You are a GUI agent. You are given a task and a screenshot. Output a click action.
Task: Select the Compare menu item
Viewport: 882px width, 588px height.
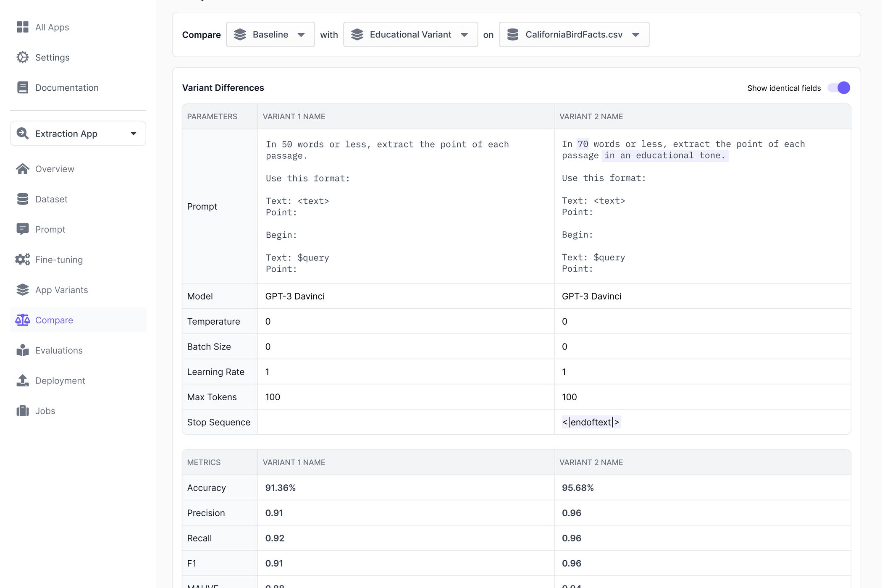click(78, 320)
